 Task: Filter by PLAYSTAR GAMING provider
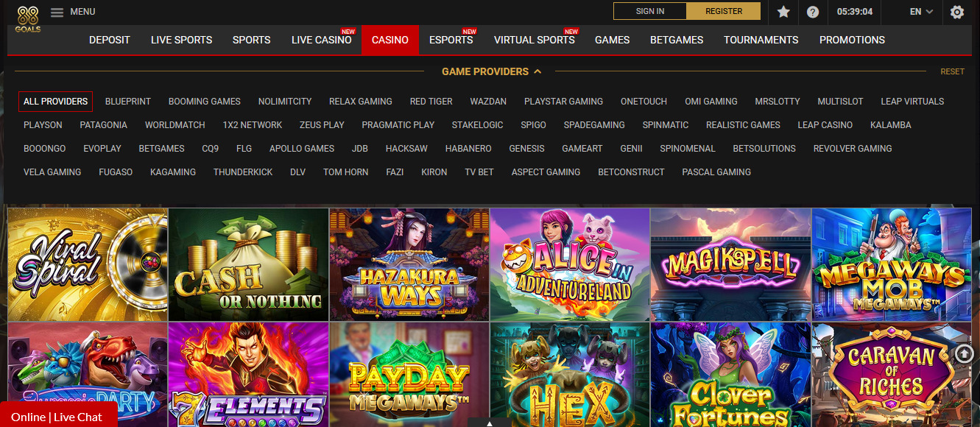pos(563,102)
